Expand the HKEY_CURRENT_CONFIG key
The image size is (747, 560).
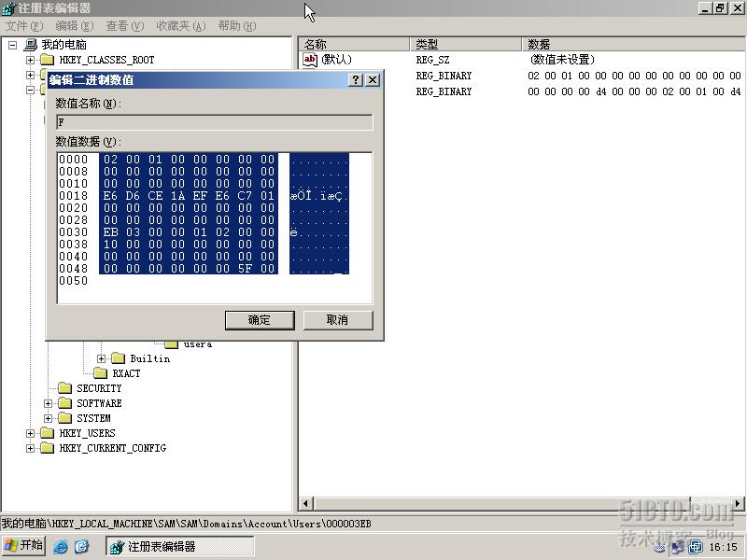(x=31, y=448)
